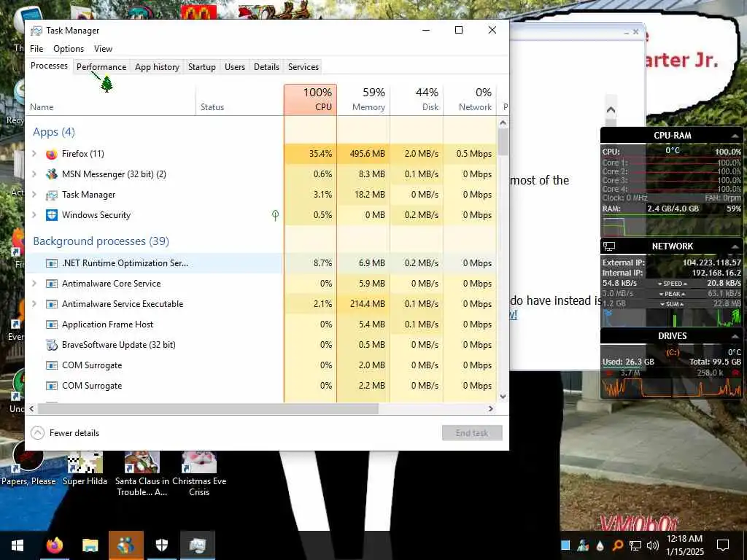Image resolution: width=747 pixels, height=560 pixels.
Task: Expand the MSN Messenger process group
Action: (34, 174)
